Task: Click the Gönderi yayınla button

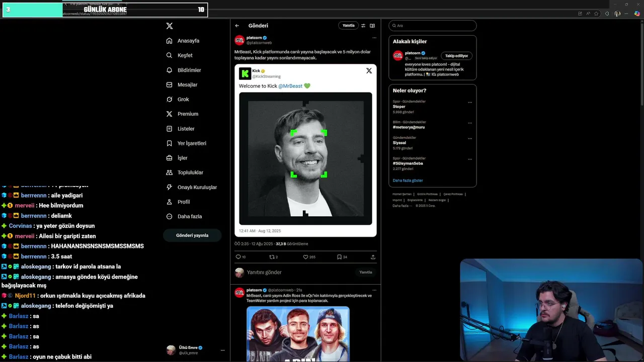Action: 192,235
